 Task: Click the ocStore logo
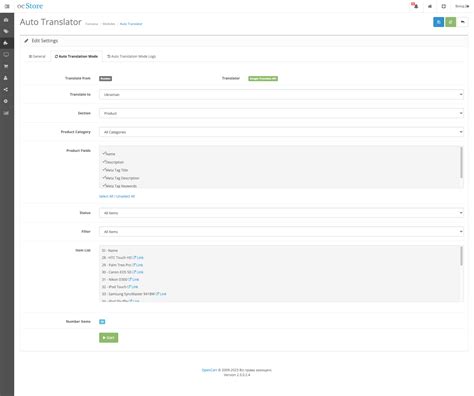point(30,6)
